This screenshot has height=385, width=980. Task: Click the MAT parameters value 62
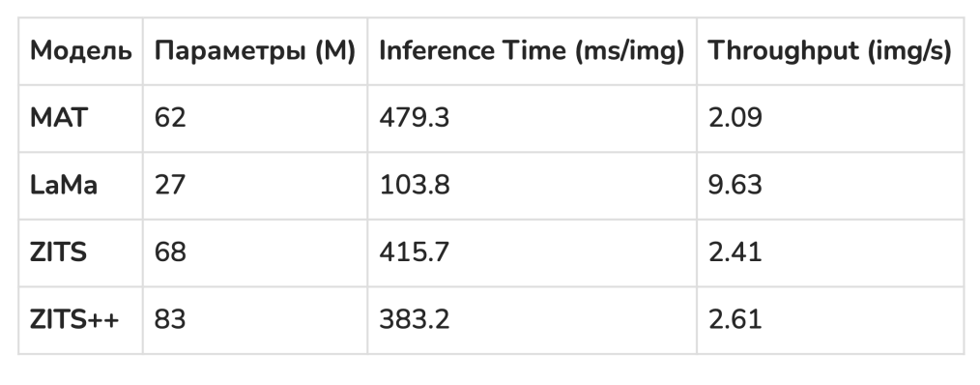[x=170, y=118]
